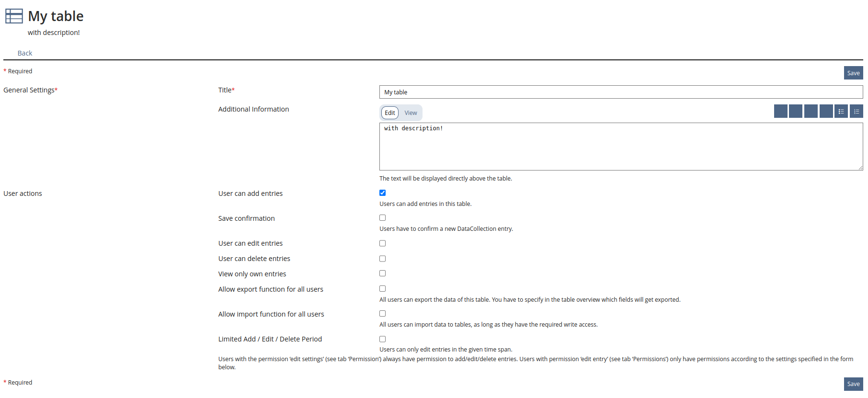
Task: Click the second blank button in the editor toolbar
Action: tap(796, 112)
